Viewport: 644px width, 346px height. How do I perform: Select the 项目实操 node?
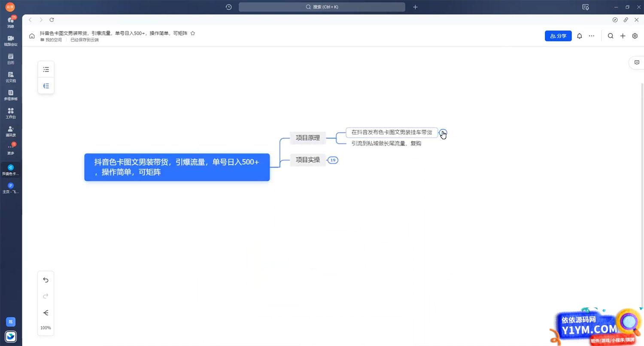click(x=308, y=160)
